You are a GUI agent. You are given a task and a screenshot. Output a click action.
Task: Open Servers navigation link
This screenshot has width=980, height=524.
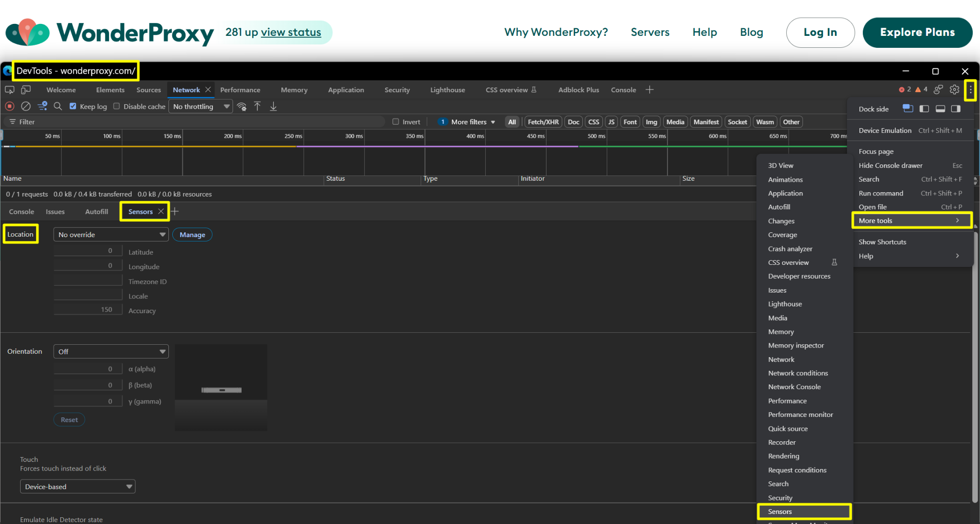[x=650, y=32]
